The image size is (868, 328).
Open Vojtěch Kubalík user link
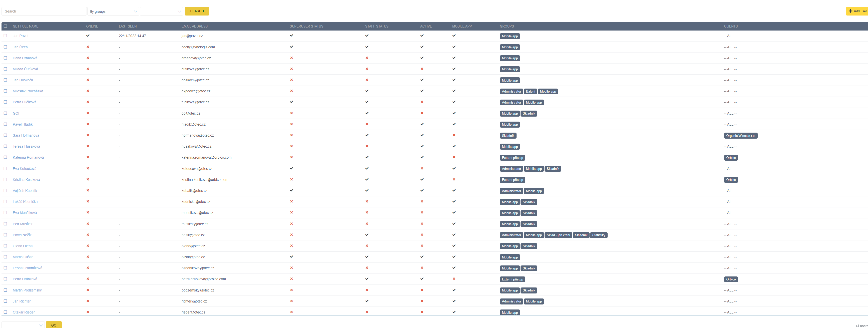pyautogui.click(x=25, y=191)
